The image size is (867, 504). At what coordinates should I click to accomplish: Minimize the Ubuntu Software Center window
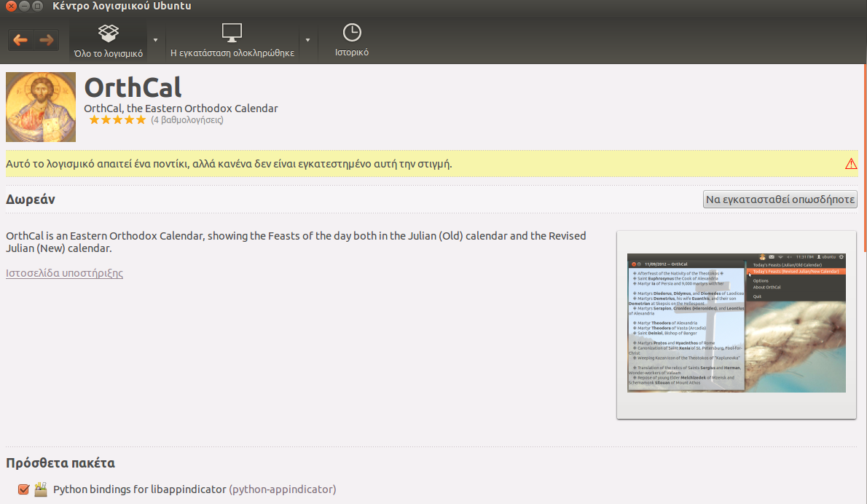point(24,7)
